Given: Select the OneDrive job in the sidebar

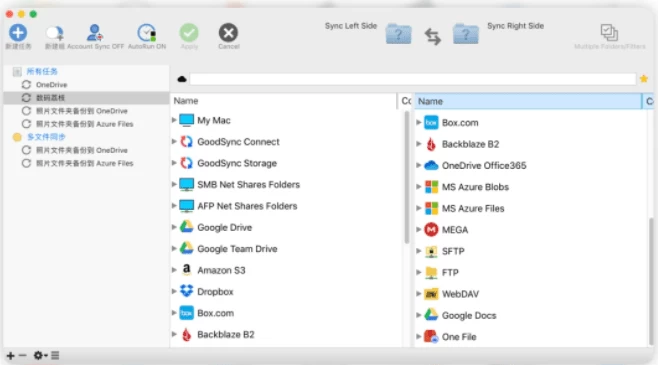Looking at the screenshot, I should point(51,85).
